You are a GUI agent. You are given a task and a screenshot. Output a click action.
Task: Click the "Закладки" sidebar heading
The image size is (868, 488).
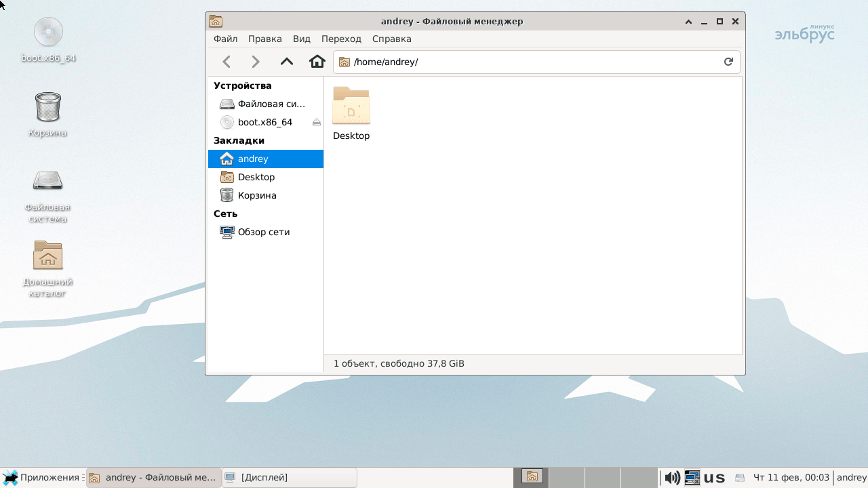239,140
